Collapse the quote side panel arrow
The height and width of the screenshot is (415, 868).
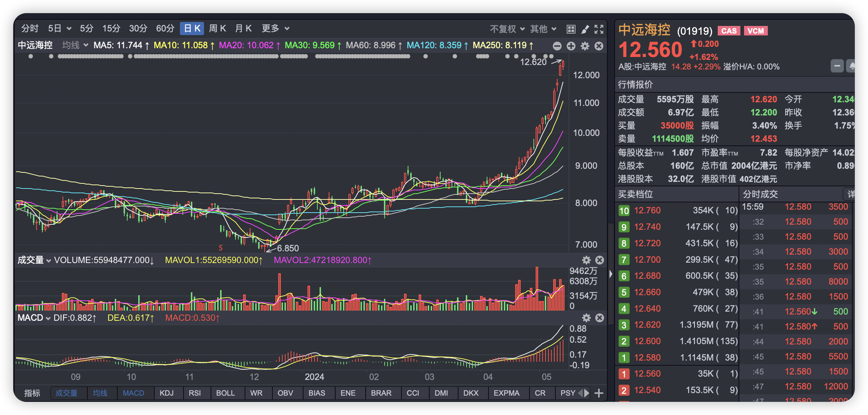(611, 274)
